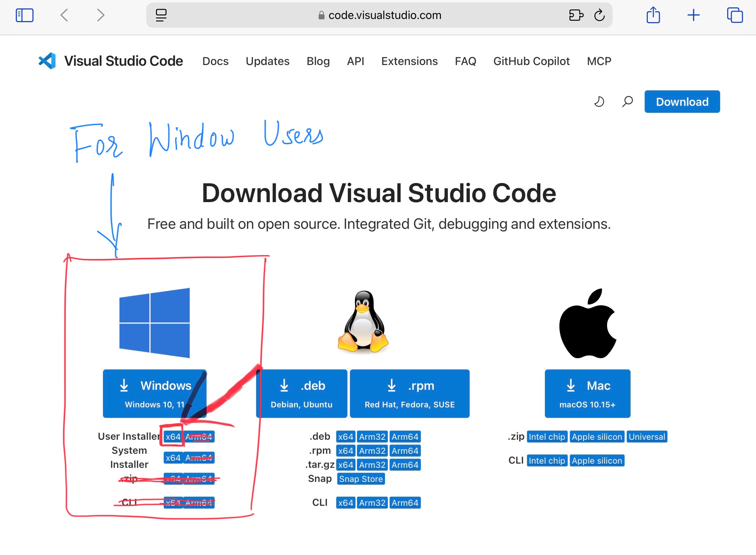The height and width of the screenshot is (555, 756).
Task: Click the code.visualstudio.com address field
Action: [x=379, y=15]
